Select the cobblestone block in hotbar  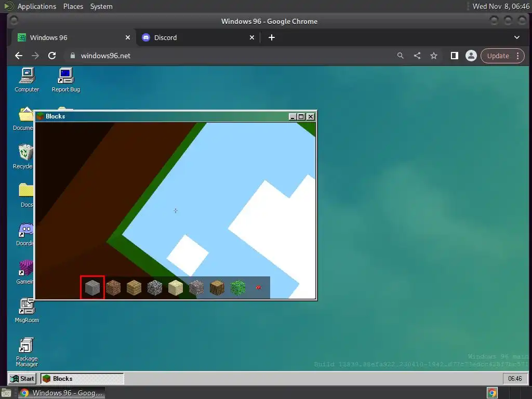coord(155,288)
